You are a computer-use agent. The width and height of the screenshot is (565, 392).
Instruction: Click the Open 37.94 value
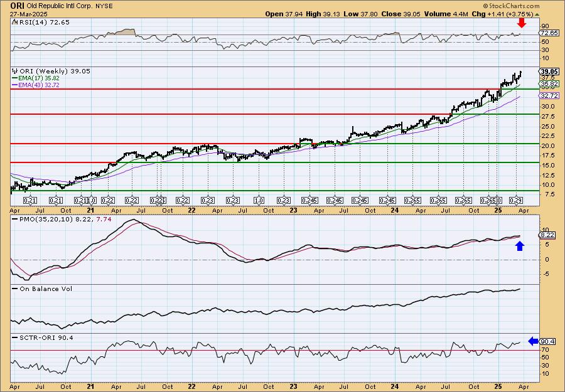(284, 14)
